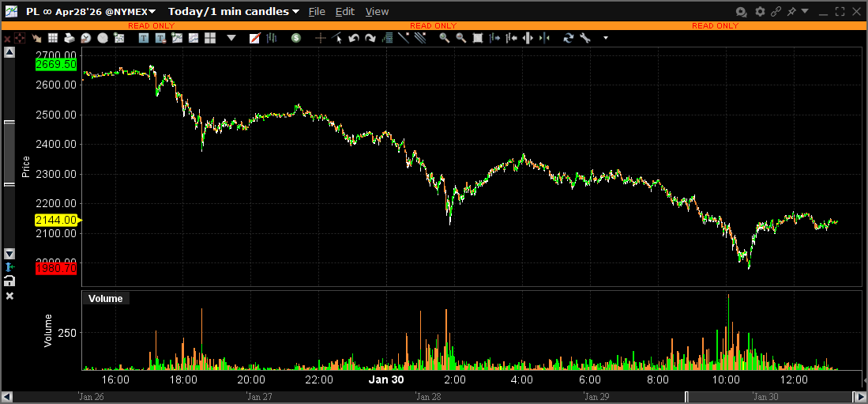
Task: Open the gear configuration icon in title bar
Action: (x=761, y=12)
